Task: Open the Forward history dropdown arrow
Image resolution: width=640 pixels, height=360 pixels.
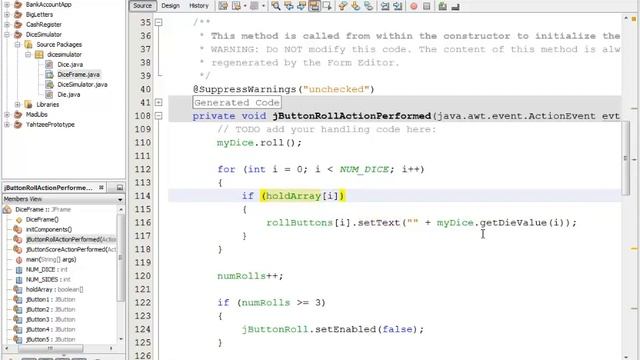Action: (263, 6)
